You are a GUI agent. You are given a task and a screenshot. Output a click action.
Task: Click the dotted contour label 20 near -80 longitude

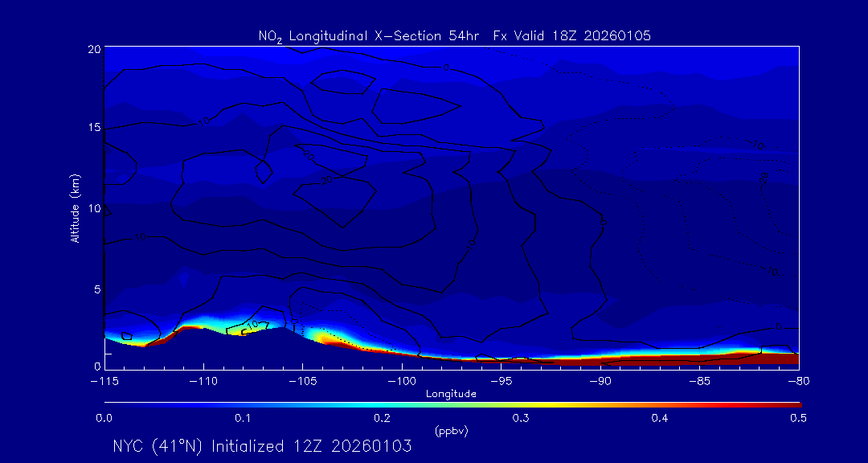(764, 178)
